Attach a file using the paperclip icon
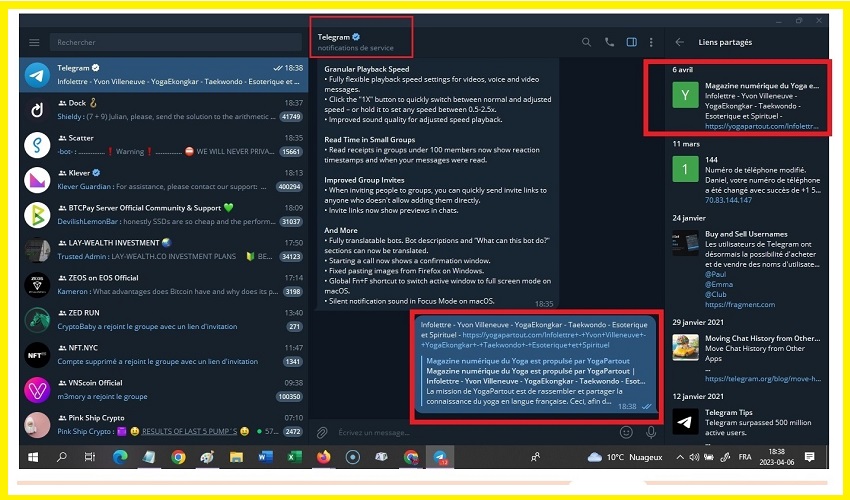The width and height of the screenshot is (850, 500). pos(322,432)
